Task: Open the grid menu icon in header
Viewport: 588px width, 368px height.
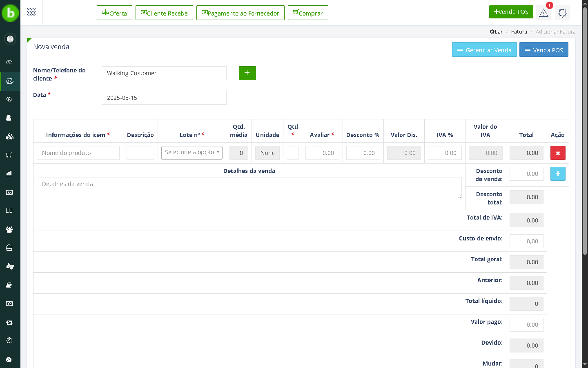Action: click(31, 12)
